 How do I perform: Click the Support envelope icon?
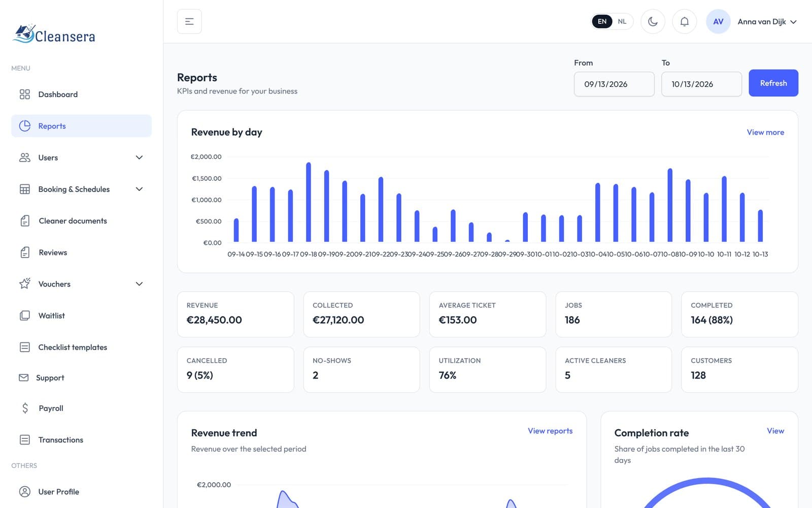point(23,377)
